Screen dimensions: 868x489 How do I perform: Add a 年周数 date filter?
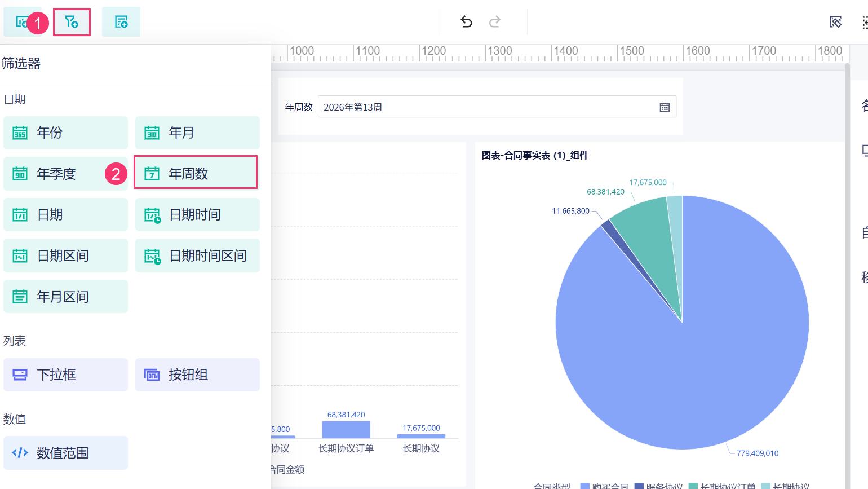[x=196, y=173]
